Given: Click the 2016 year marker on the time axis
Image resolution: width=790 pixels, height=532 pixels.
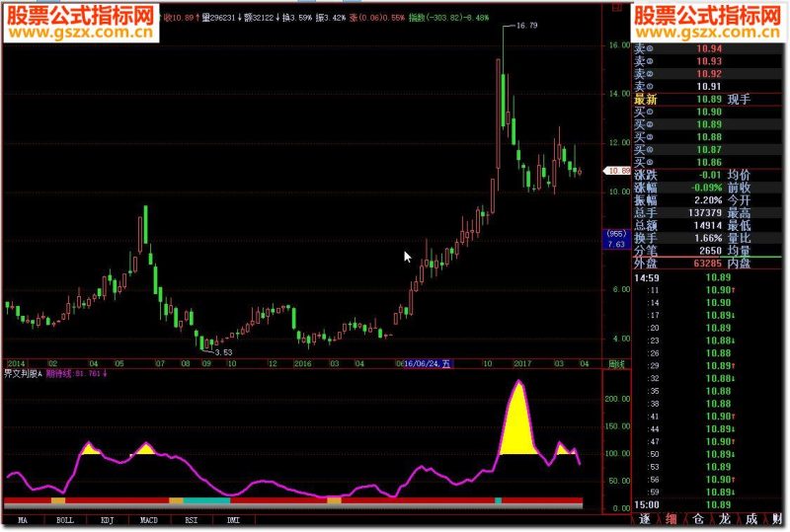Looking at the screenshot, I should [x=303, y=364].
